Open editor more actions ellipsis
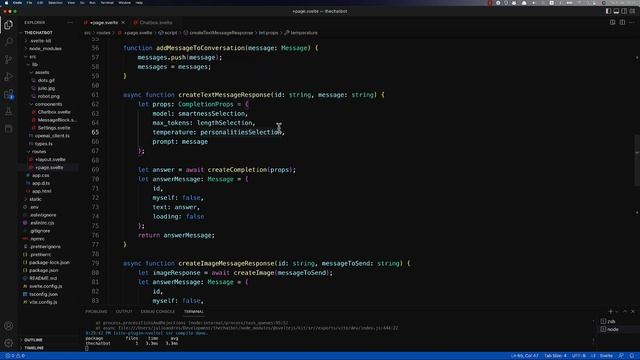Viewport: 640px width, 360px height. coord(632,22)
